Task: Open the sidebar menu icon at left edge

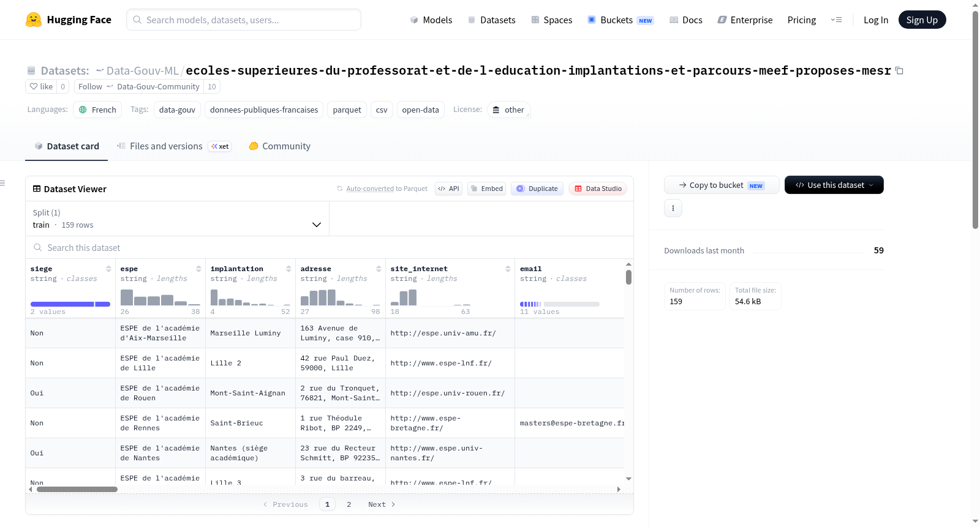Action: click(x=2, y=183)
